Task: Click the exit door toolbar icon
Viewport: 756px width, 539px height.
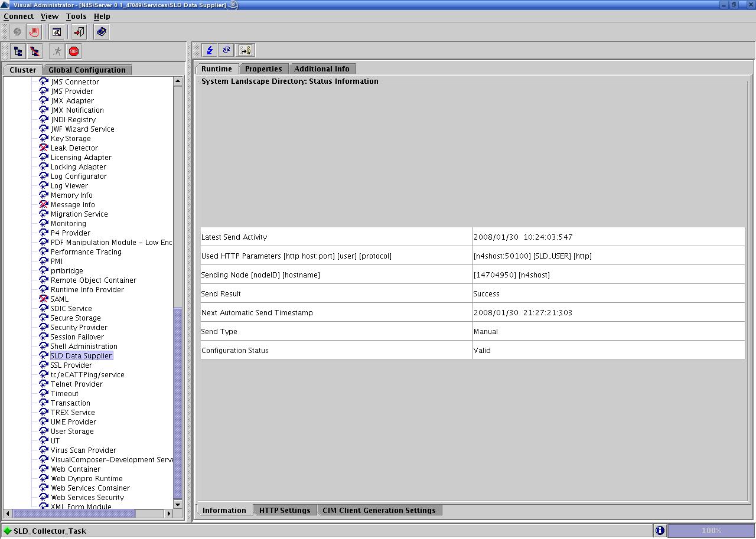Action: pyautogui.click(x=79, y=32)
